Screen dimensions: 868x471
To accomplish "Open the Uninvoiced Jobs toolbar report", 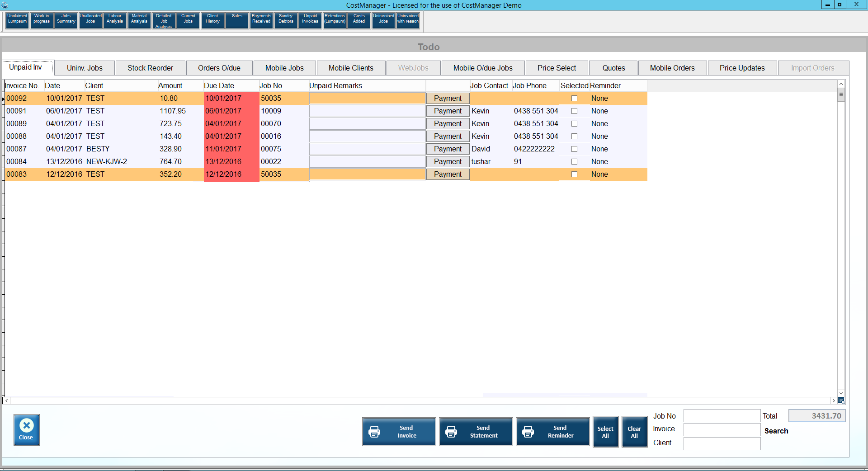I will (x=383, y=21).
